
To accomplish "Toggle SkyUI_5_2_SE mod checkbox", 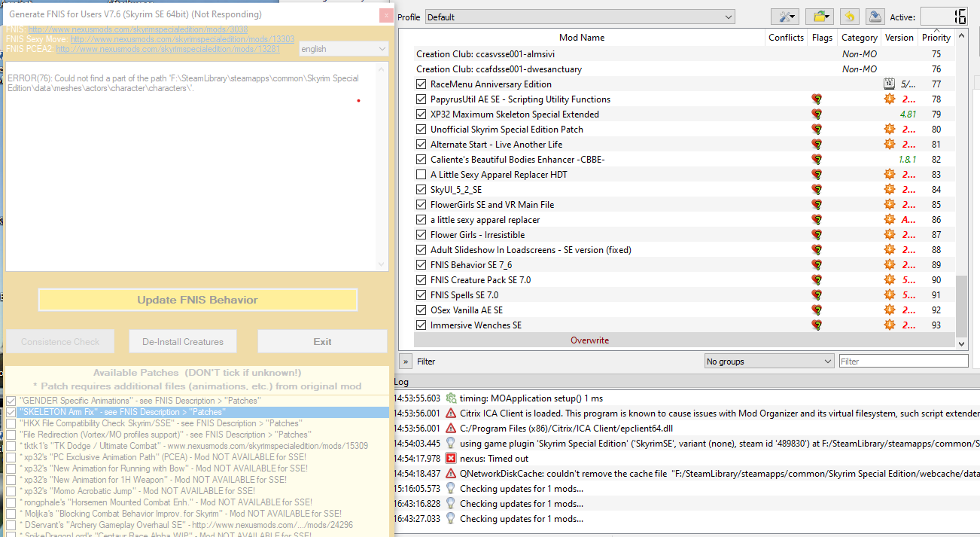I will click(422, 190).
